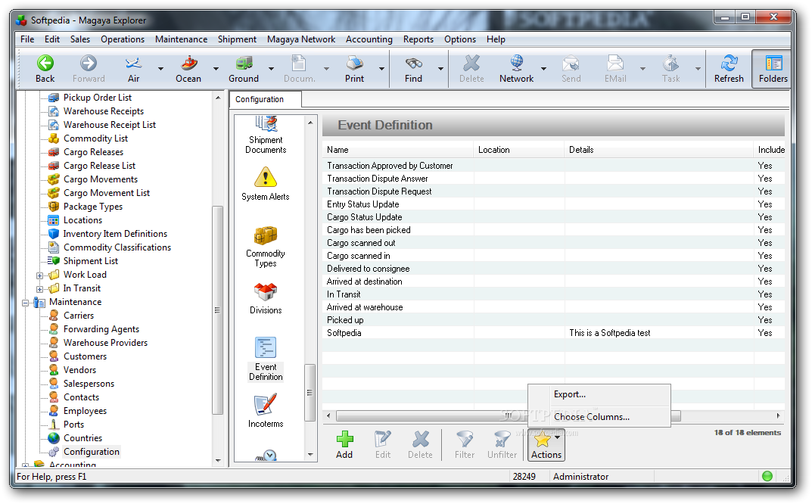Select the Event Definition configuration icon

click(266, 359)
